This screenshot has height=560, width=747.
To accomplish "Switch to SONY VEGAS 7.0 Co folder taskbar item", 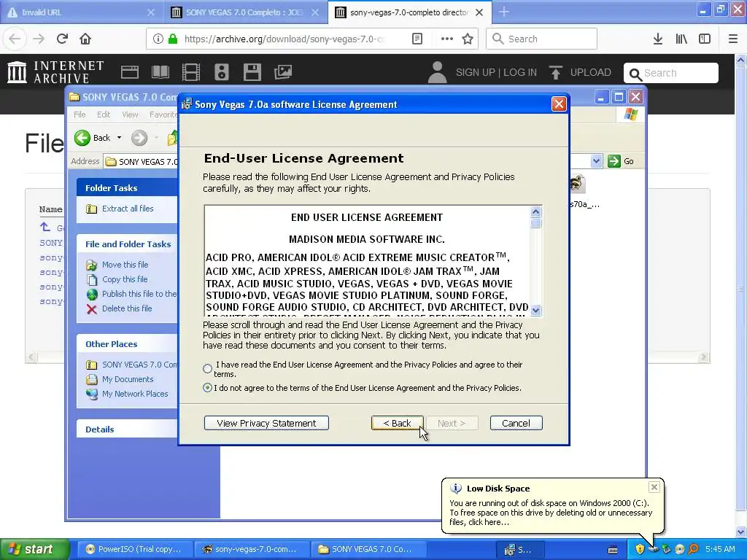I will click(x=367, y=549).
